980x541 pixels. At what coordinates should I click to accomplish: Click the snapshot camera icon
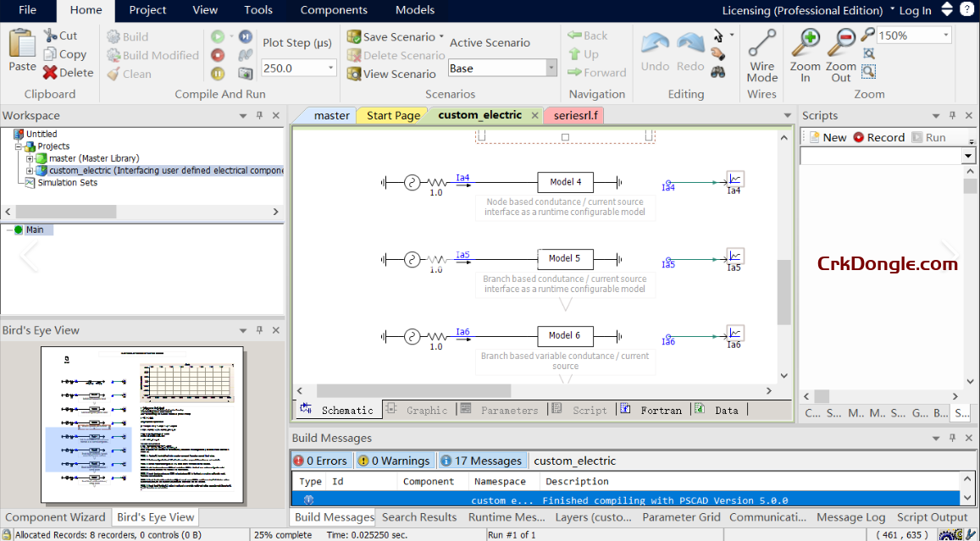pyautogui.click(x=245, y=74)
